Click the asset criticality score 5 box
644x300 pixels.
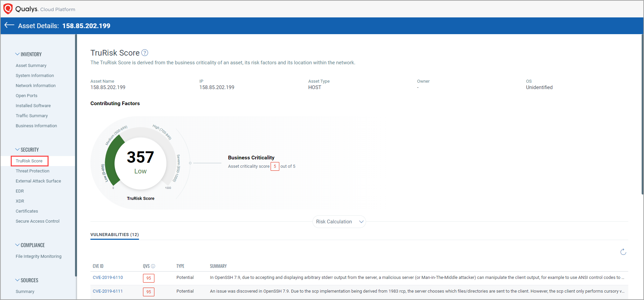coord(275,166)
